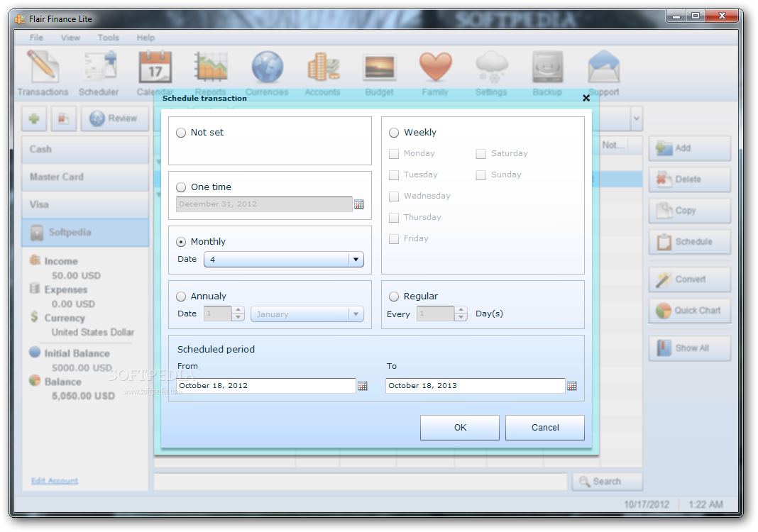Increase the Regular Every days spinner
This screenshot has height=532, width=758.
[x=461, y=310]
